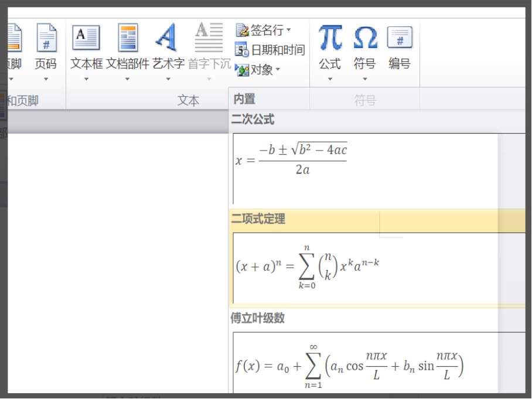Image resolution: width=532 pixels, height=399 pixels.
Task: Open 文档部件 document parts
Action: tap(127, 39)
